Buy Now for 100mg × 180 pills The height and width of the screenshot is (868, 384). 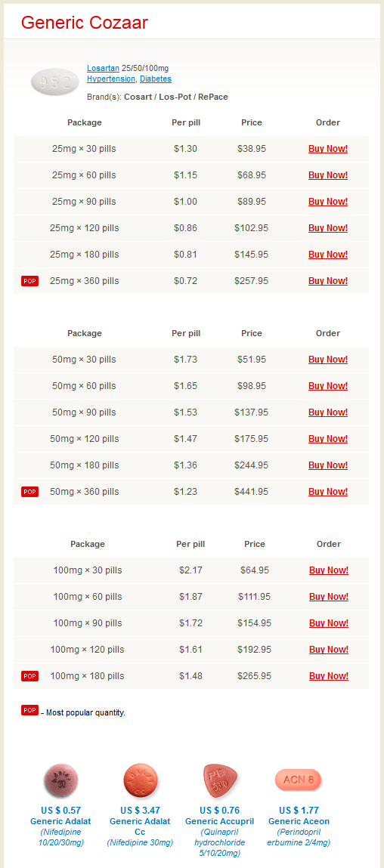(x=329, y=676)
